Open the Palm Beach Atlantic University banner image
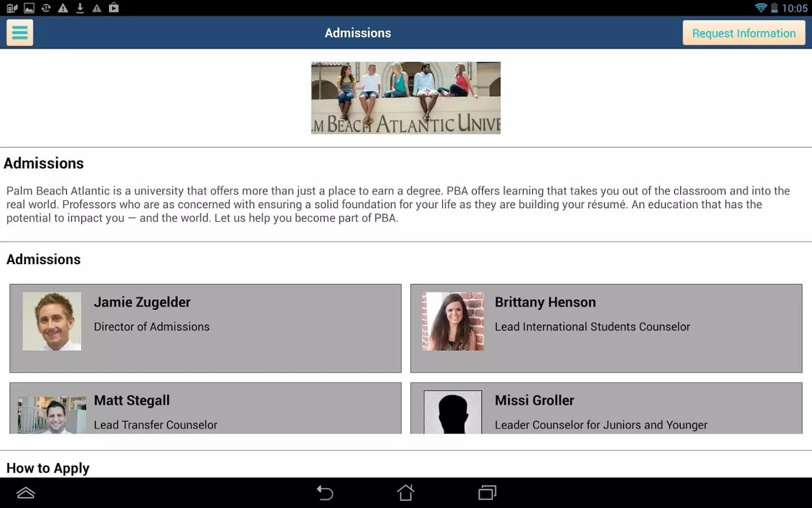The width and height of the screenshot is (812, 508). click(x=406, y=98)
